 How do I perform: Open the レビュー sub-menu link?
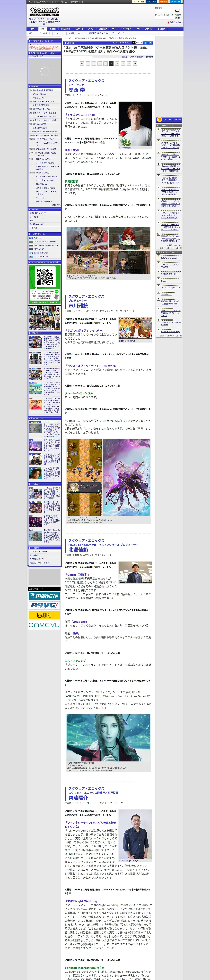tap(32, 33)
